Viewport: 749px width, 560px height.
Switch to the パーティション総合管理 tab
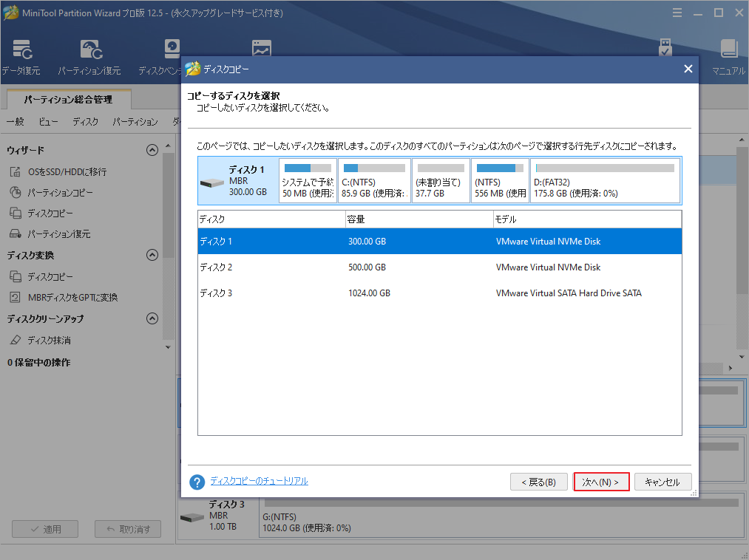(x=67, y=98)
